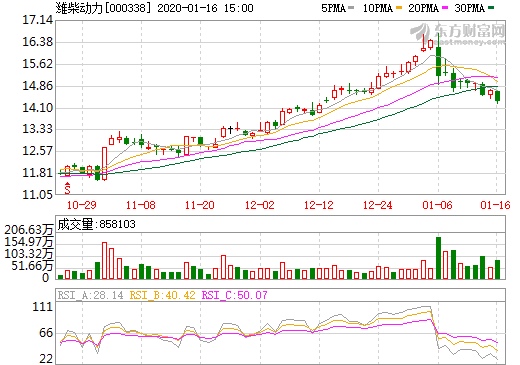Click the last green candlestick at 01-16
This screenshot has width=520, height=365.
[x=498, y=96]
